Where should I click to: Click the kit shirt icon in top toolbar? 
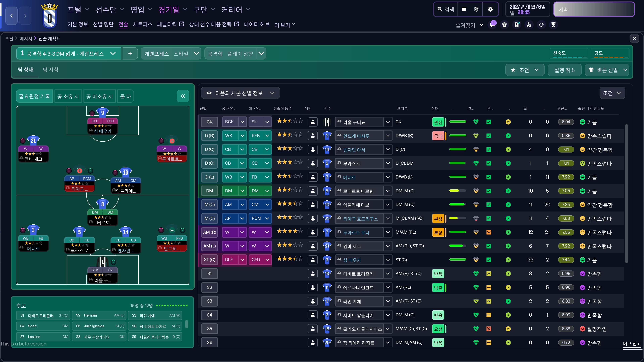(x=504, y=25)
